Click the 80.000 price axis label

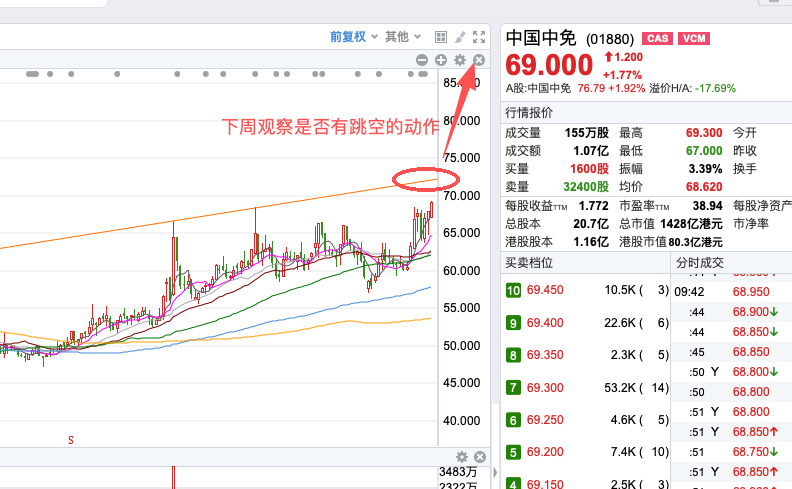[x=462, y=121]
